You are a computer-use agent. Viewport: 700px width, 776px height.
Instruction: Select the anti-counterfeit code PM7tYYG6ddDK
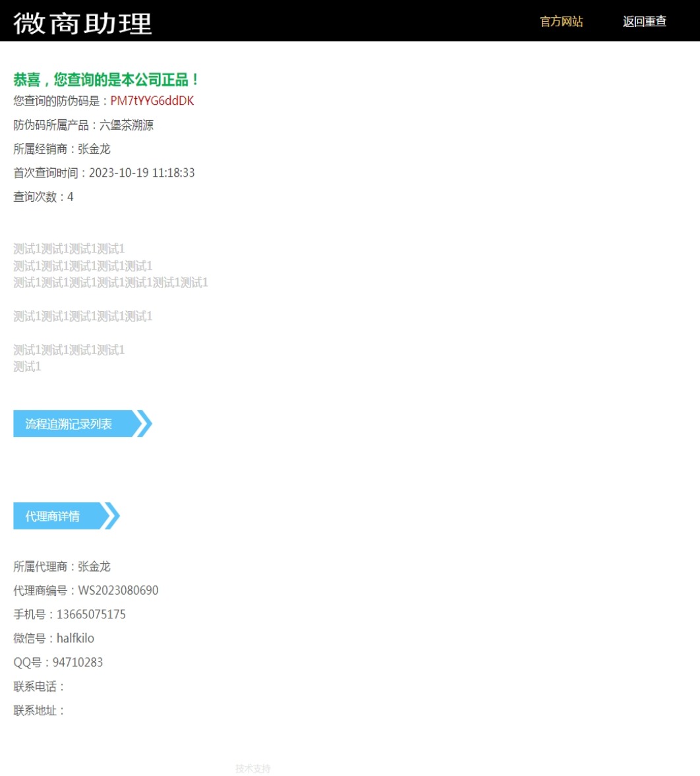(152, 101)
